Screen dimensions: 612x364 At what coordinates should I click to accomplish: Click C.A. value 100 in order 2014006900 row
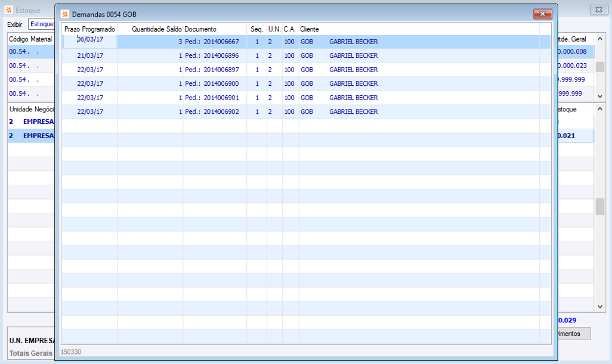[x=289, y=84]
